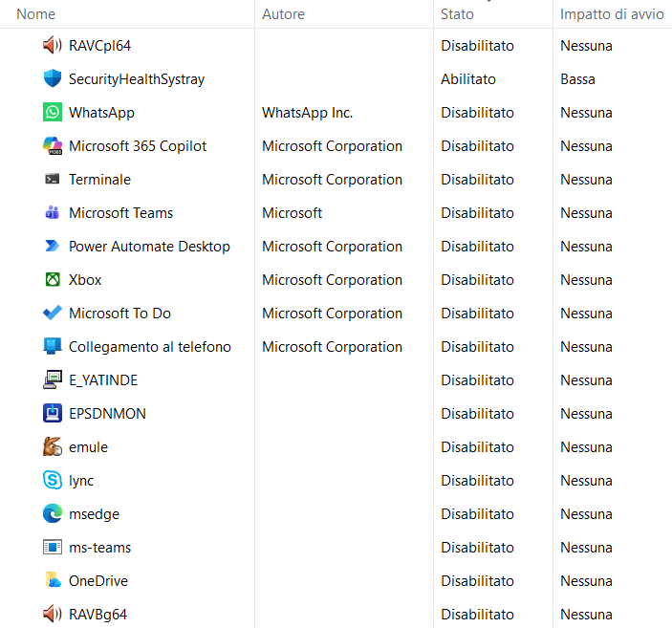Click the Nessuna impact for EPSDNMON
The height and width of the screenshot is (628, 672).
tap(586, 413)
